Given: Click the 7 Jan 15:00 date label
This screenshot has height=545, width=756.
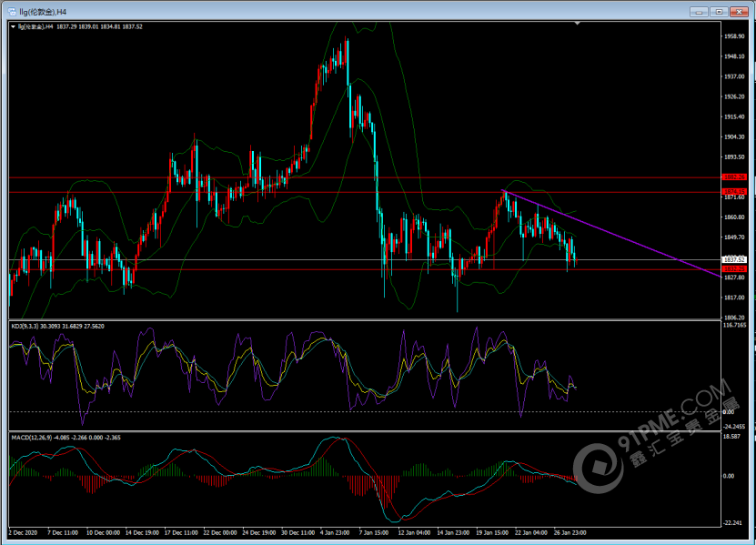Looking at the screenshot, I should tap(374, 533).
